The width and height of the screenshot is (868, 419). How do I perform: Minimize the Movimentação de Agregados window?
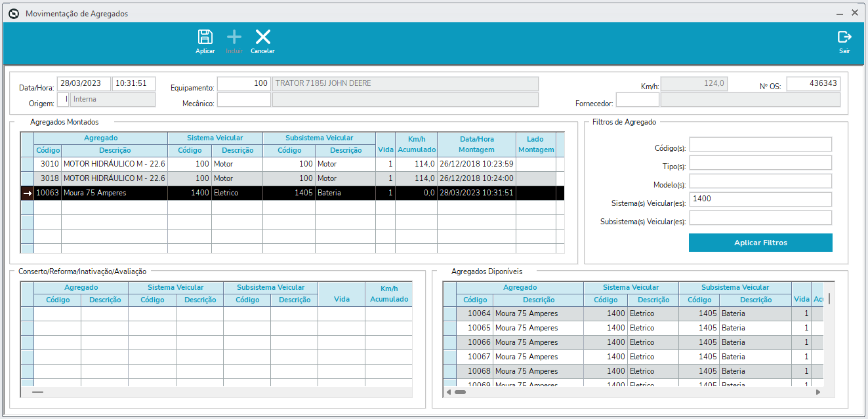pos(839,13)
